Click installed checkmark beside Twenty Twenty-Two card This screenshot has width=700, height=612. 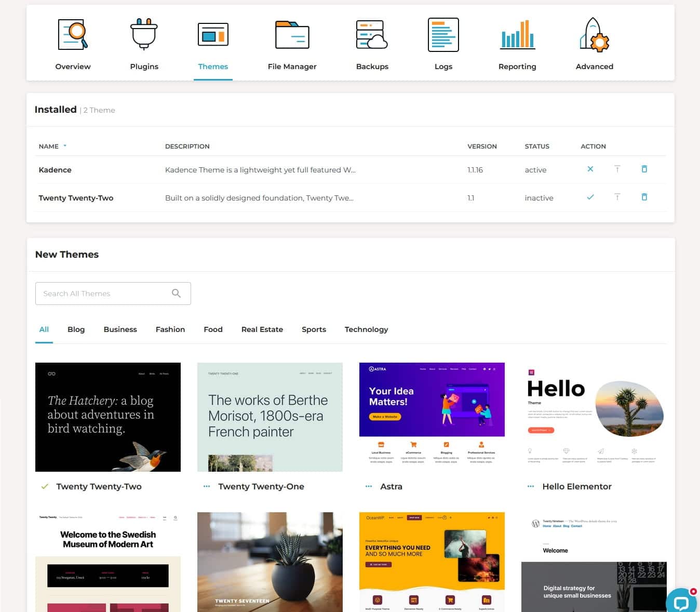45,486
